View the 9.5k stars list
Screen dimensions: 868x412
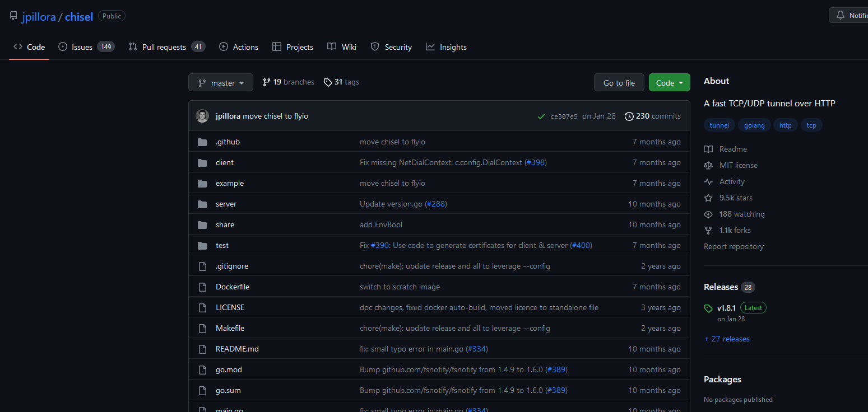(x=728, y=198)
